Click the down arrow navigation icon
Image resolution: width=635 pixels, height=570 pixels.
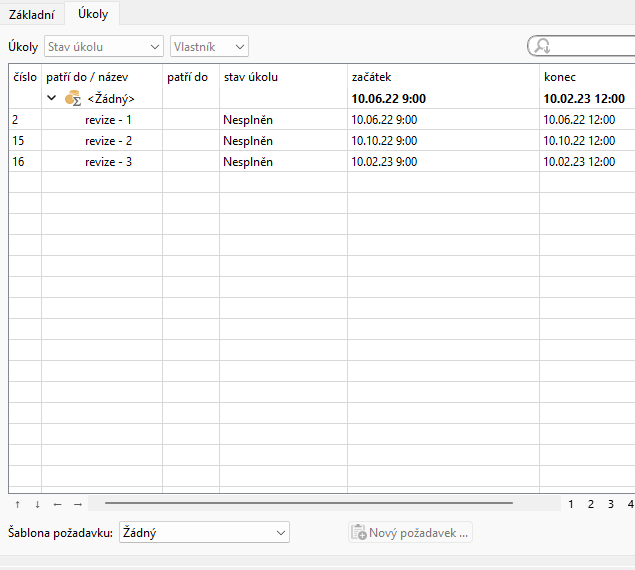37,504
